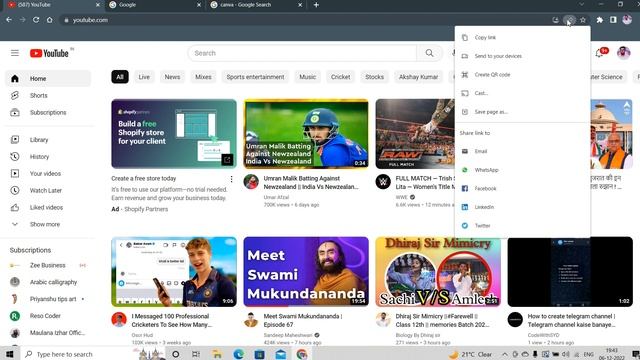Open Umran Malik Batting video thumbnail
640x360 pixels.
pos(306,133)
